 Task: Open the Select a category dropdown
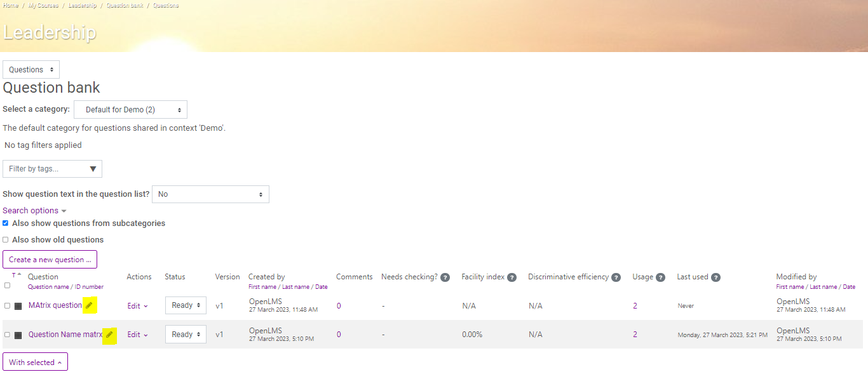pyautogui.click(x=130, y=109)
